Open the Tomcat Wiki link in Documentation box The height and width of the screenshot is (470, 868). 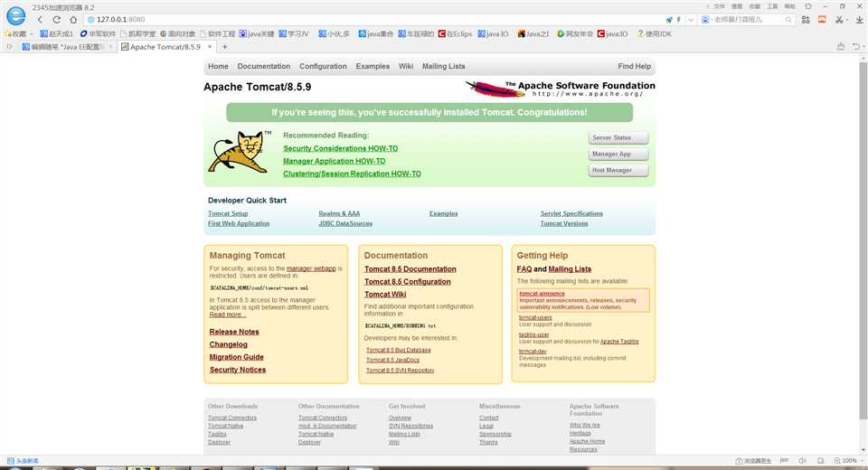pos(385,295)
